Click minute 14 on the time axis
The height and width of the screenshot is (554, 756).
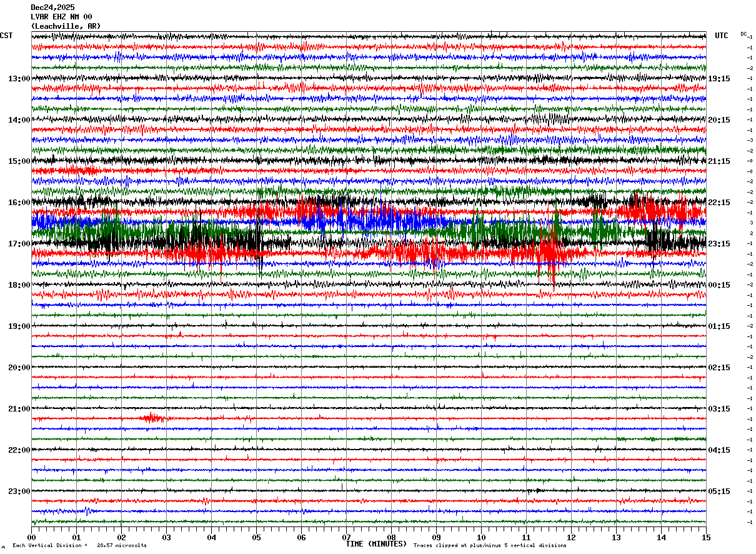coord(661,537)
